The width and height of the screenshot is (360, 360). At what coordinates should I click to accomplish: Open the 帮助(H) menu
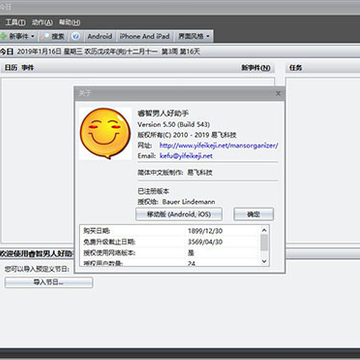(69, 23)
